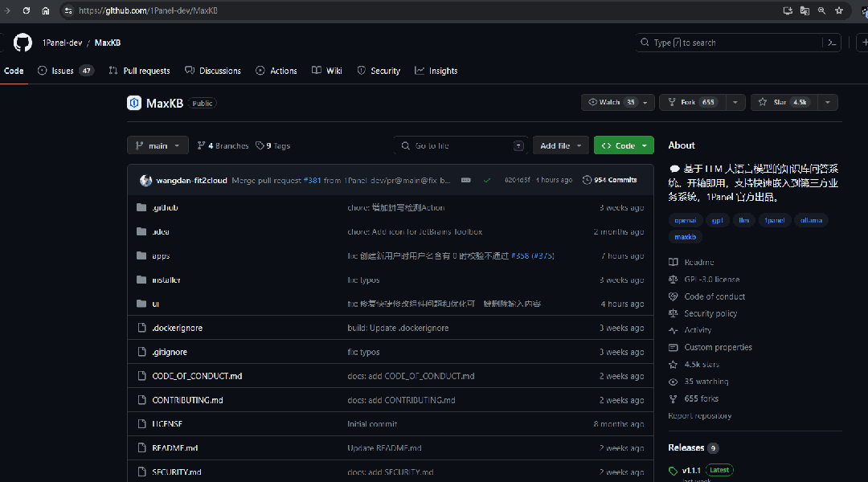Open README.md file
This screenshot has width=868, height=482.
point(175,447)
